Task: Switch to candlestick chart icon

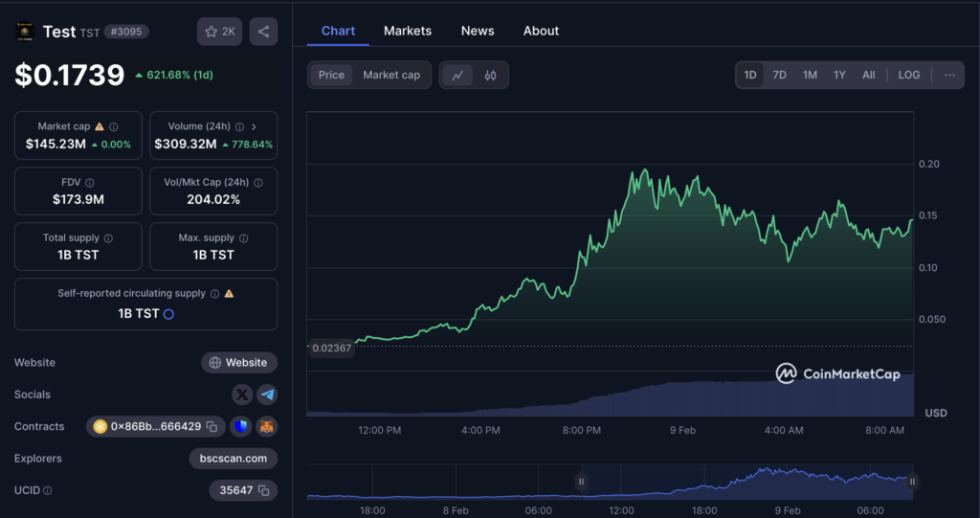Action: pos(491,75)
